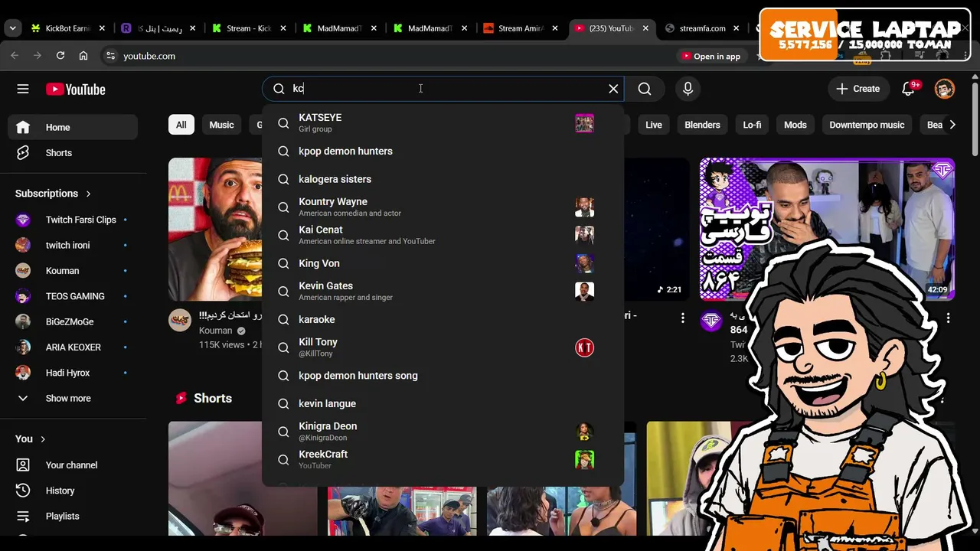The width and height of the screenshot is (980, 551).
Task: Clear the search box with the X icon
Action: tap(613, 89)
